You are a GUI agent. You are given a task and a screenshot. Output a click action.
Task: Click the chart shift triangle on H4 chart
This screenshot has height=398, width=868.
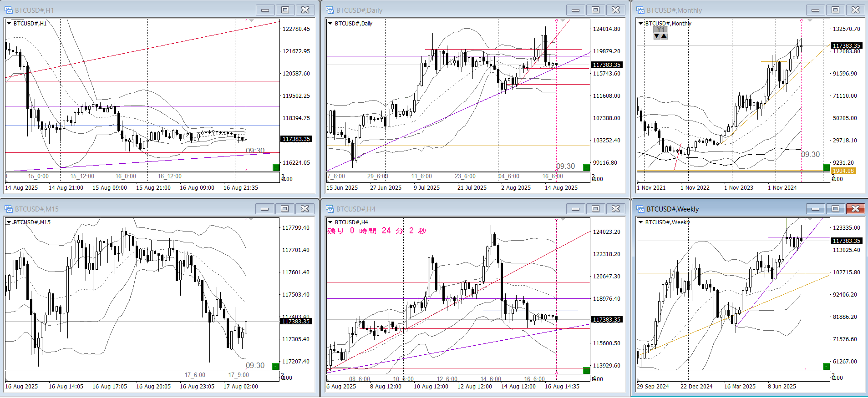pyautogui.click(x=563, y=219)
